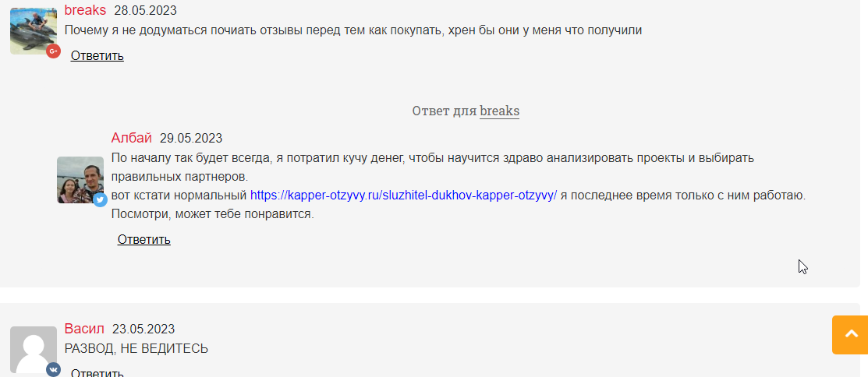Open Албай's couple avatar photo

point(80,180)
